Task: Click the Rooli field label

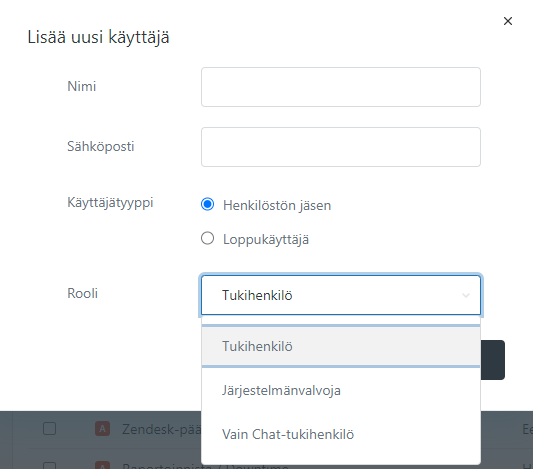Action: click(x=83, y=293)
